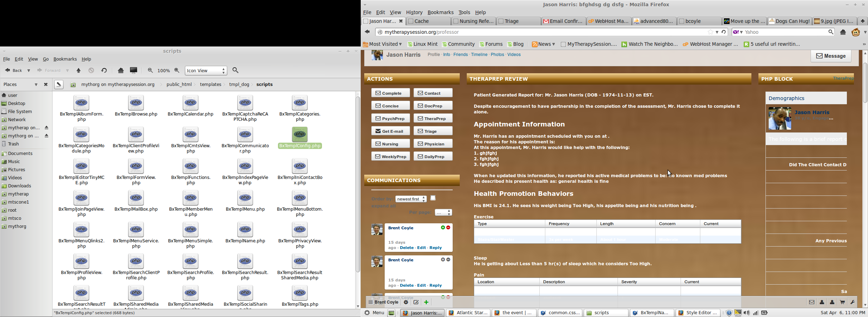Open the Firefox home page
The height and width of the screenshot is (317, 868).
point(843,32)
